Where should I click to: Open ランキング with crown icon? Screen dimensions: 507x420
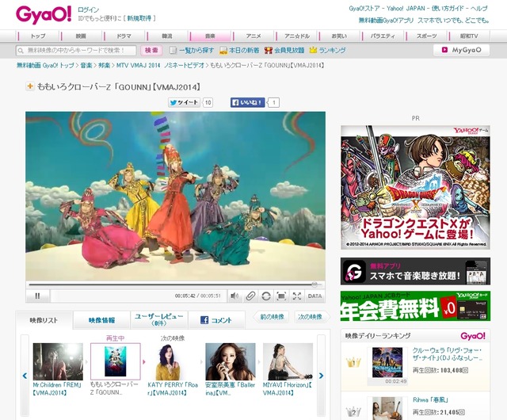point(327,51)
